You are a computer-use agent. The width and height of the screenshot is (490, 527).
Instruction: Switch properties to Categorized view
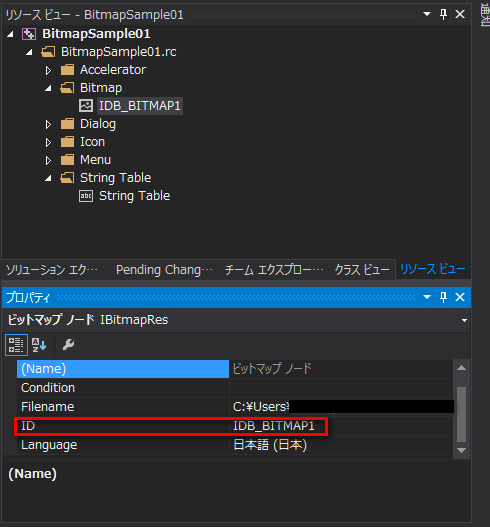[16, 345]
